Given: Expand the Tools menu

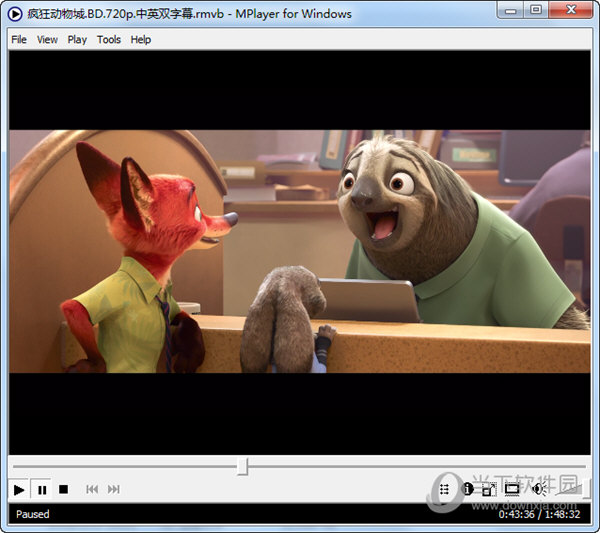Looking at the screenshot, I should (109, 40).
